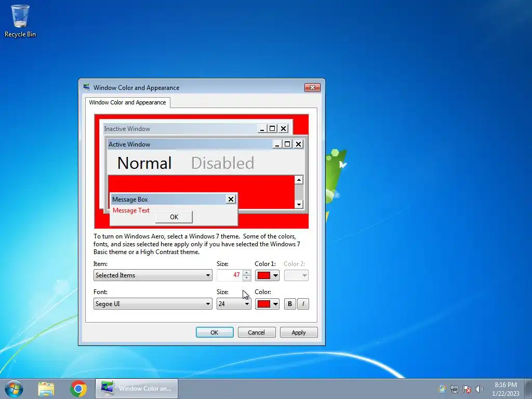Image resolution: width=532 pixels, height=399 pixels.
Task: Click the Active Window preview minimize icon
Action: pyautogui.click(x=277, y=144)
